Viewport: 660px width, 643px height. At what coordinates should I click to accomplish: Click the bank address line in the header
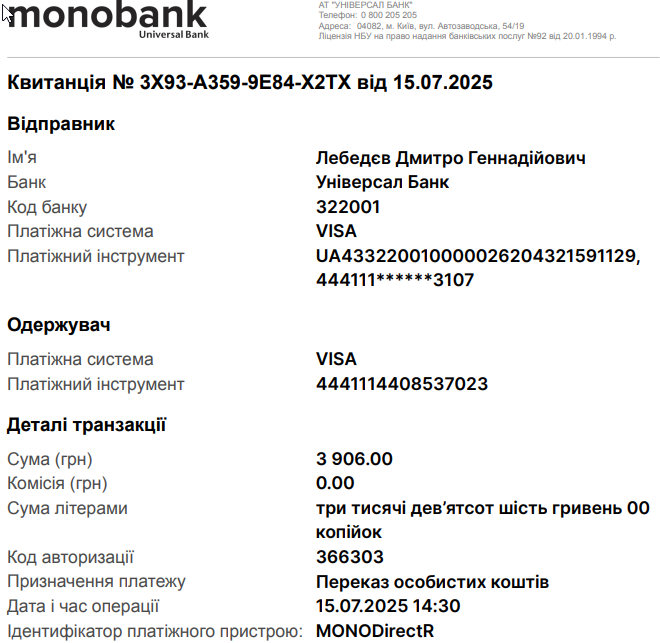point(421,26)
